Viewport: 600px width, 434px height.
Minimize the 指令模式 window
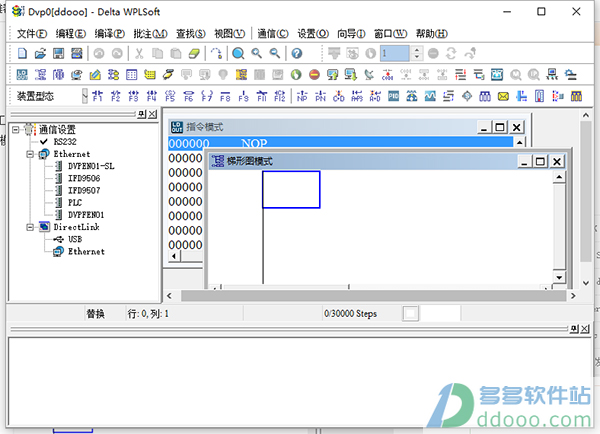pyautogui.click(x=484, y=127)
